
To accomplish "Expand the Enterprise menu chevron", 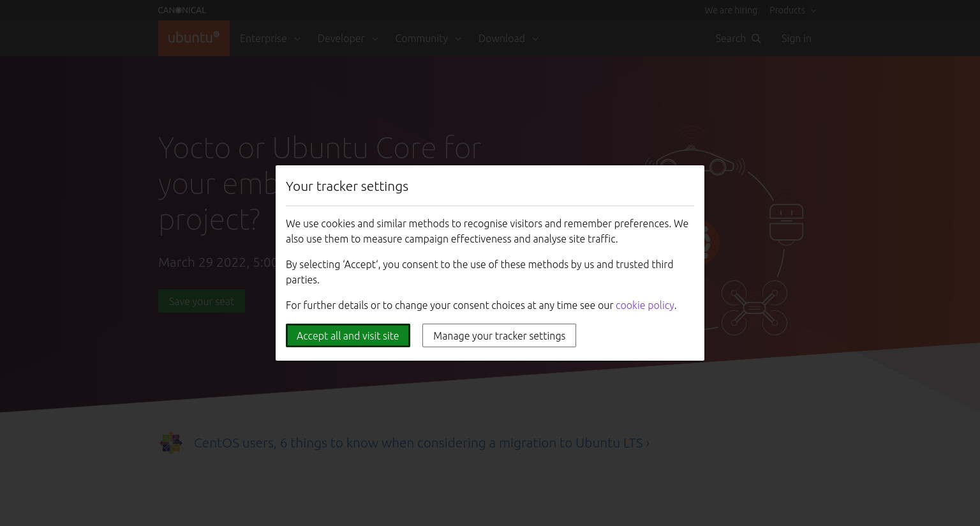I will point(297,39).
